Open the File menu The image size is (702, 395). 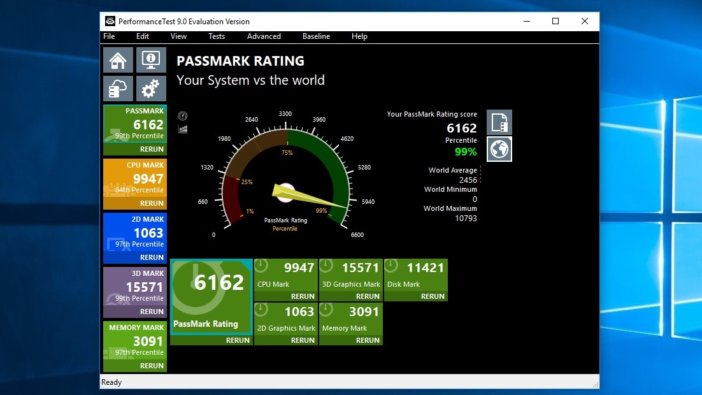[x=109, y=36]
